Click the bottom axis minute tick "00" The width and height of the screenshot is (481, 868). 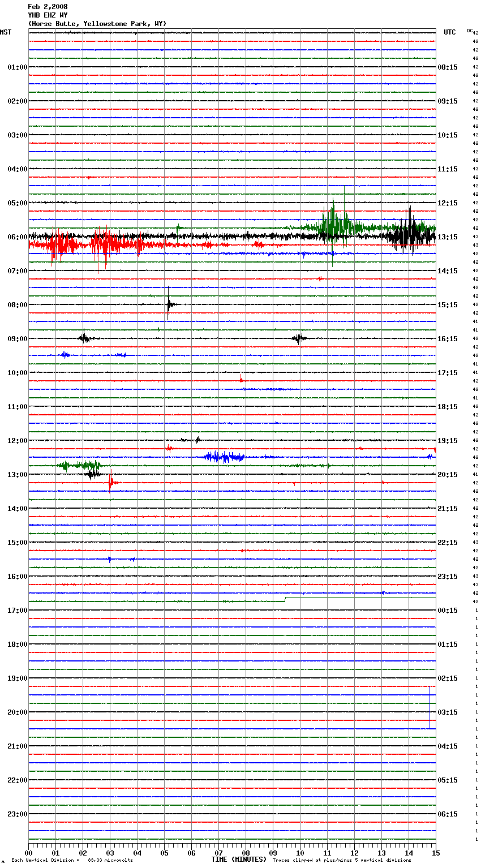coord(28,853)
